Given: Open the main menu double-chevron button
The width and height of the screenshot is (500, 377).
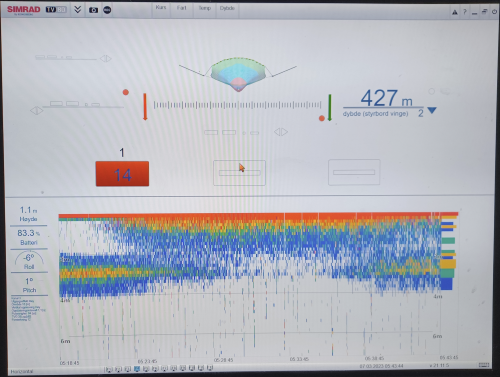Looking at the screenshot, I should (77, 10).
